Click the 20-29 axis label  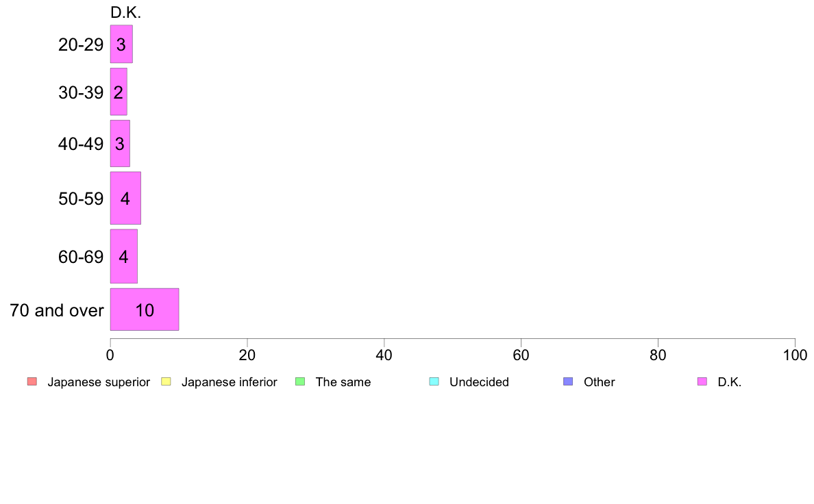(x=81, y=45)
